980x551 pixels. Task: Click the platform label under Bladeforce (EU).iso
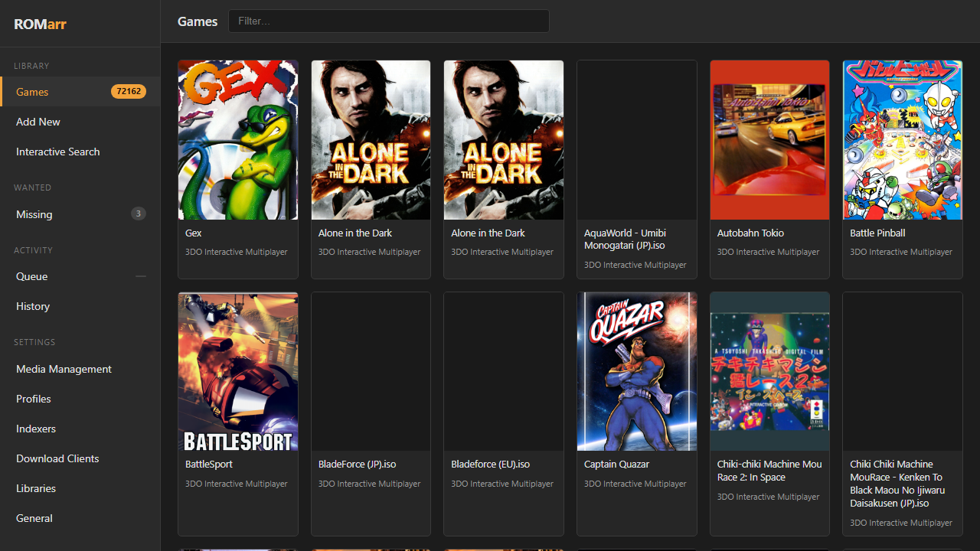pos(502,484)
